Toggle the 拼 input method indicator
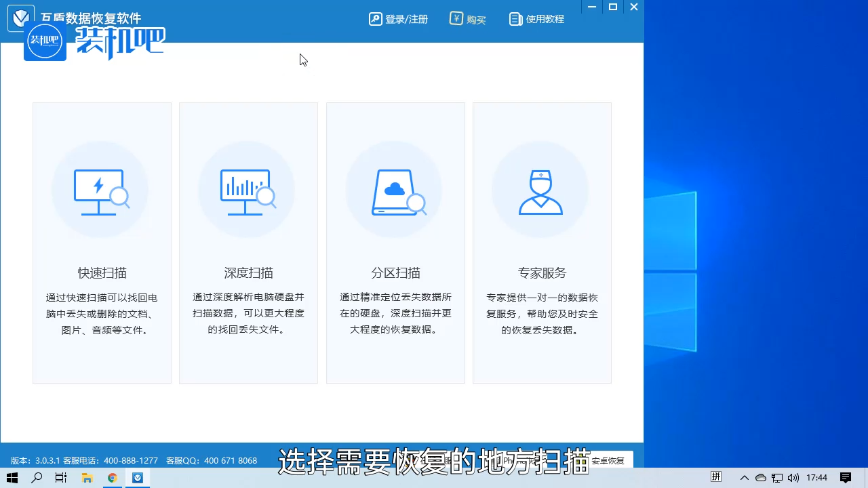The width and height of the screenshot is (868, 488). click(x=716, y=477)
